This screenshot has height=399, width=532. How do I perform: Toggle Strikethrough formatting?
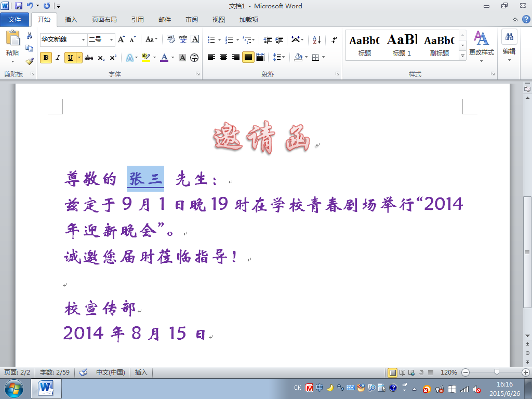[x=89, y=58]
